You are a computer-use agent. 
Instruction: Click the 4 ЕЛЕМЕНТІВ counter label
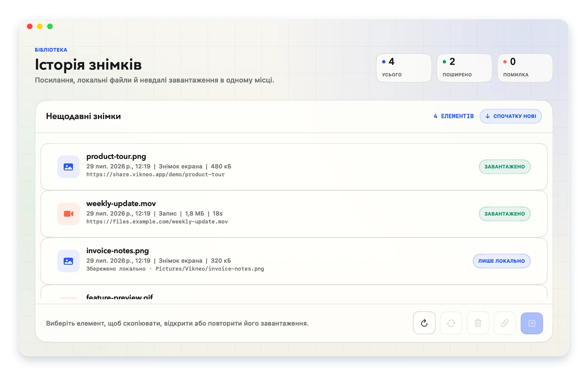click(454, 116)
